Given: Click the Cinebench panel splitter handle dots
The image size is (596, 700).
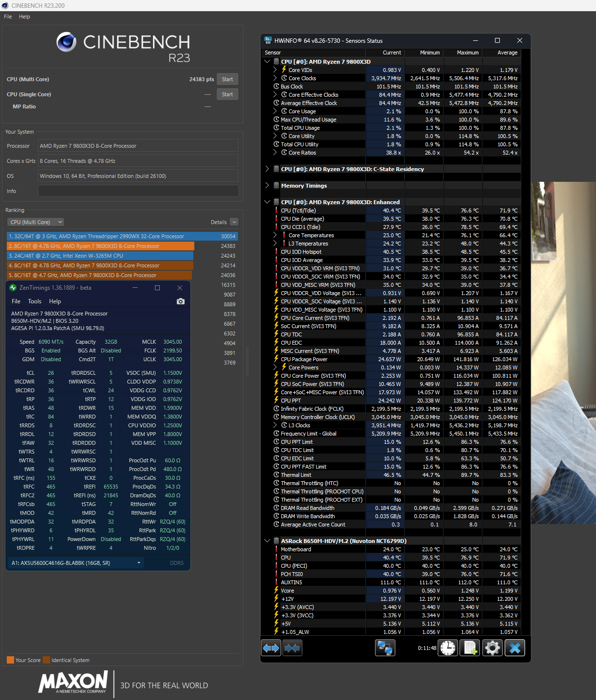Looking at the screenshot, I should [x=247, y=361].
